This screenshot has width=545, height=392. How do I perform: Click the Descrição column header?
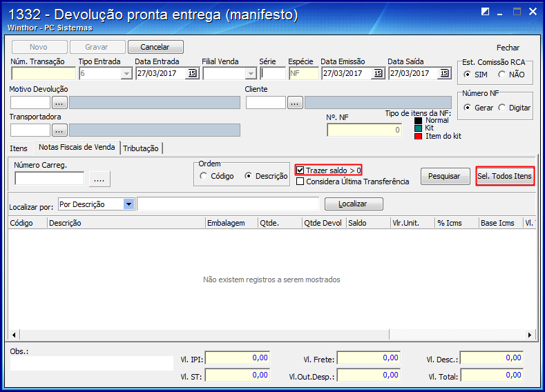pos(126,223)
